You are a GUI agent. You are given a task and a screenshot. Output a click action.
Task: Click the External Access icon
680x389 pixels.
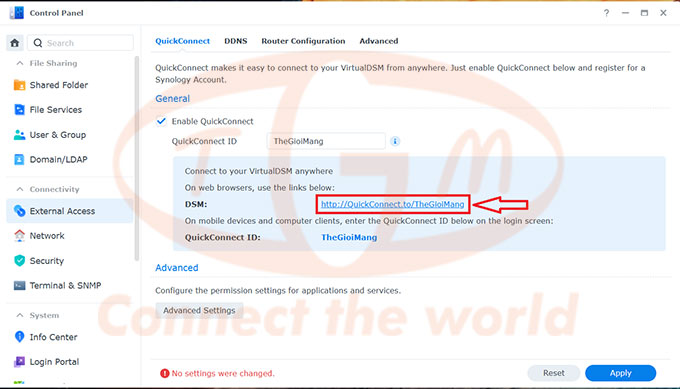pyautogui.click(x=20, y=211)
